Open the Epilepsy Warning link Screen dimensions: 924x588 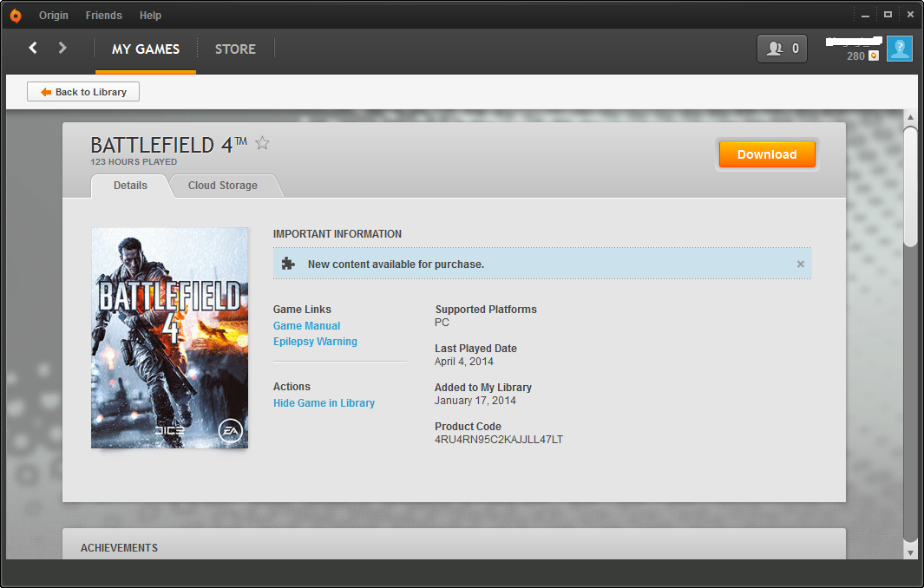(x=315, y=342)
